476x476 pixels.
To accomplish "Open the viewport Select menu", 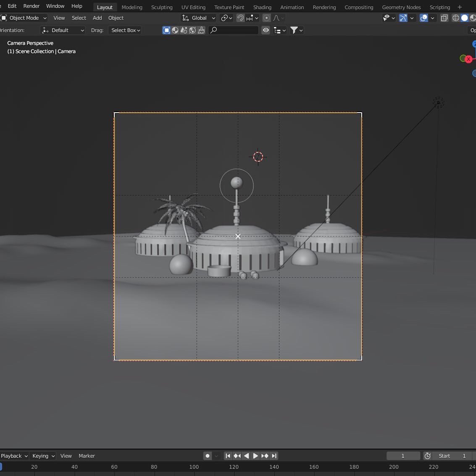I will 79,18.
